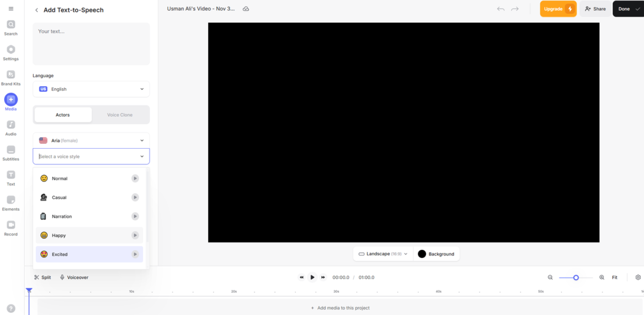644x315 pixels.
Task: Open the Language dropdown
Action: 91,89
